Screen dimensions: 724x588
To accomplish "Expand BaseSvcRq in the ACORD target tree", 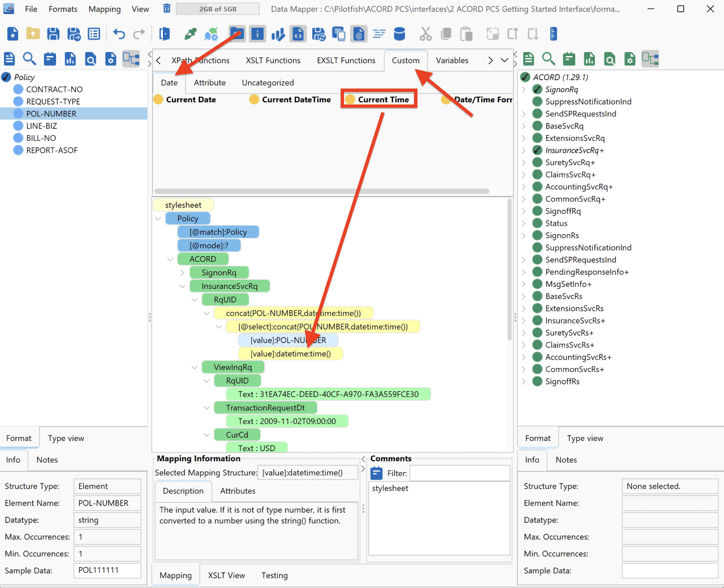I will (x=524, y=126).
